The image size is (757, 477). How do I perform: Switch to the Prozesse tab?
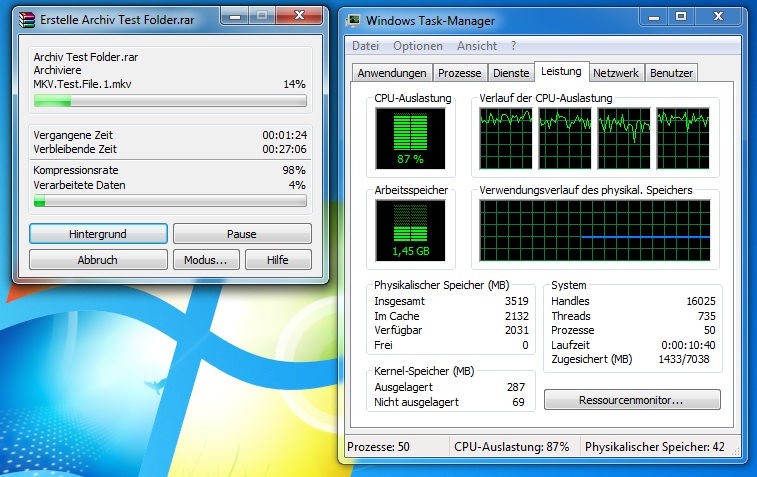[460, 73]
